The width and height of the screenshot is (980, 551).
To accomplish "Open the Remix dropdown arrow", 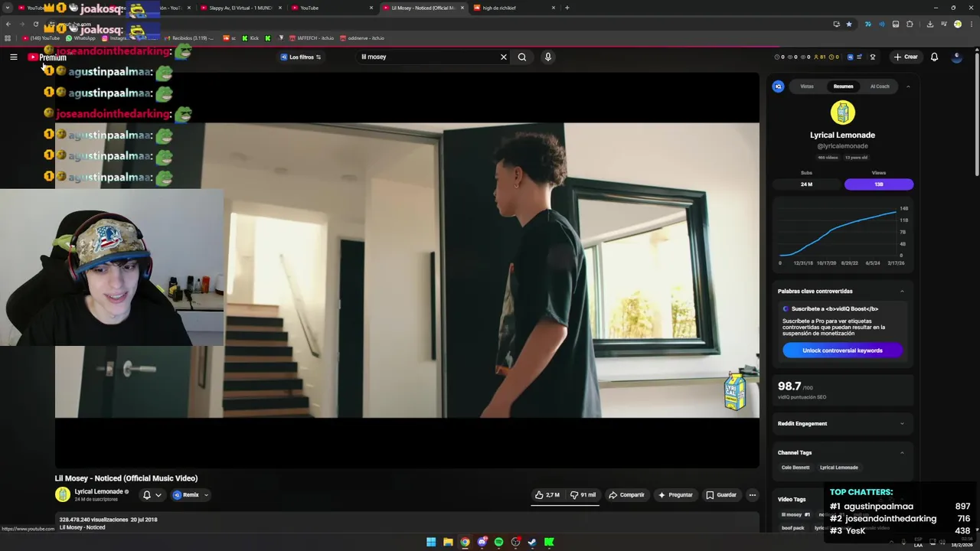I will pyautogui.click(x=206, y=495).
